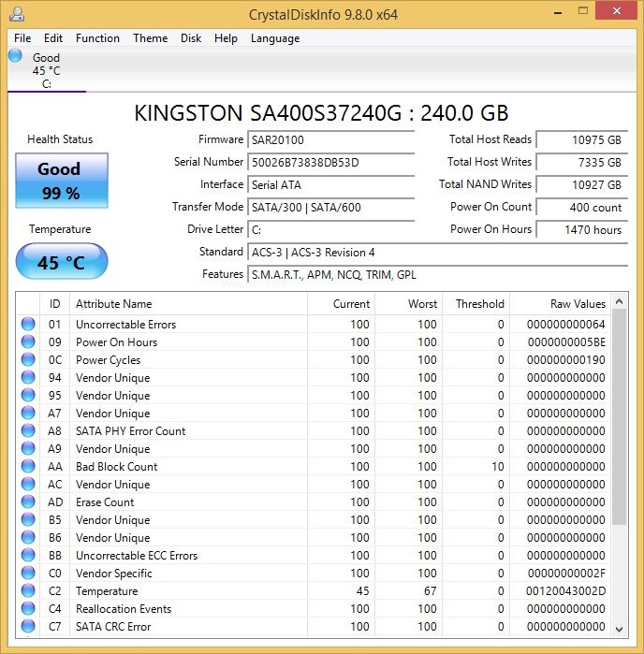Open the Help menu
This screenshot has height=654, width=644.
(226, 38)
